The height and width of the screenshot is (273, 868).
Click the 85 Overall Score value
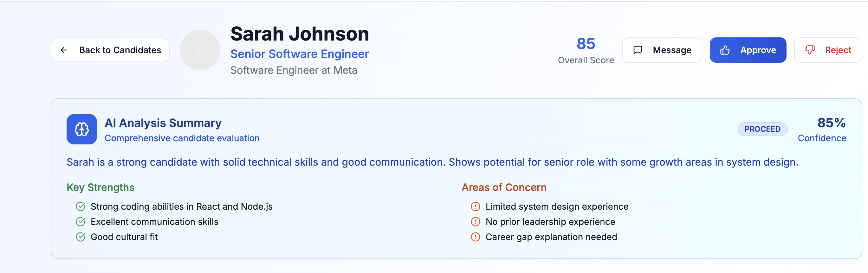point(586,44)
